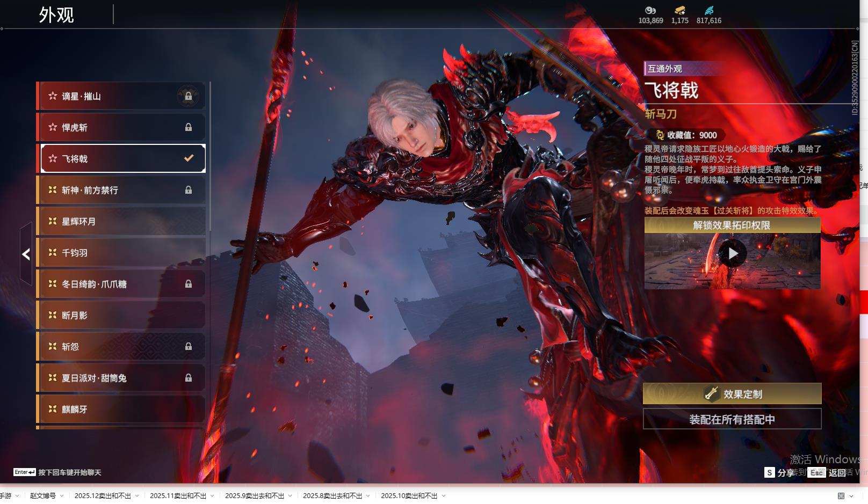
Task: Click the Enter key chat icon
Action: (x=25, y=472)
